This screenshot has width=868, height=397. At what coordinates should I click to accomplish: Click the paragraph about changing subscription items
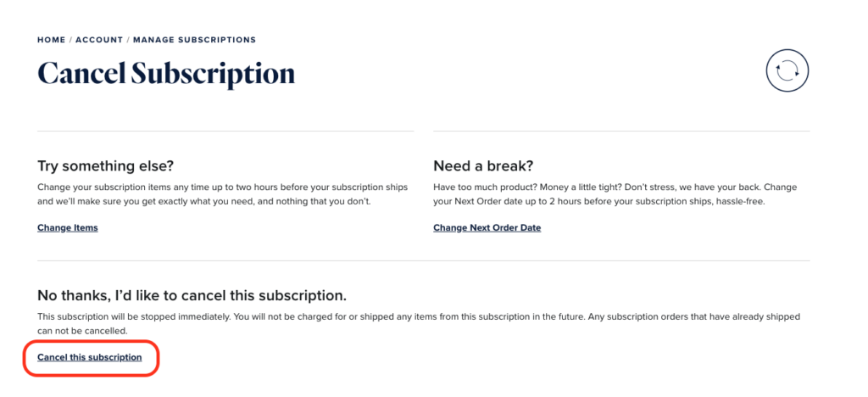223,194
